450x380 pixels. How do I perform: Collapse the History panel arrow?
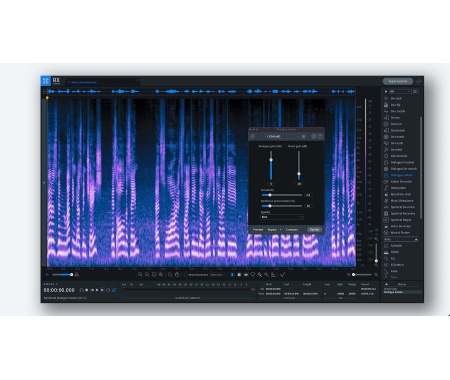386,284
